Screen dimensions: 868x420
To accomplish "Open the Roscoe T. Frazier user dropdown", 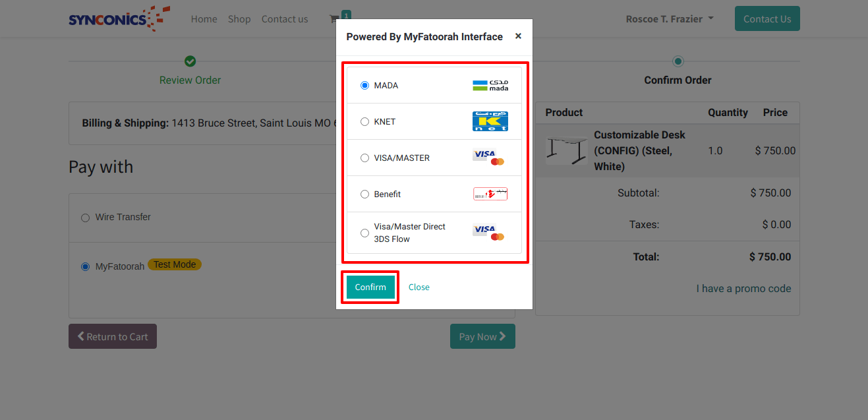I will (670, 19).
